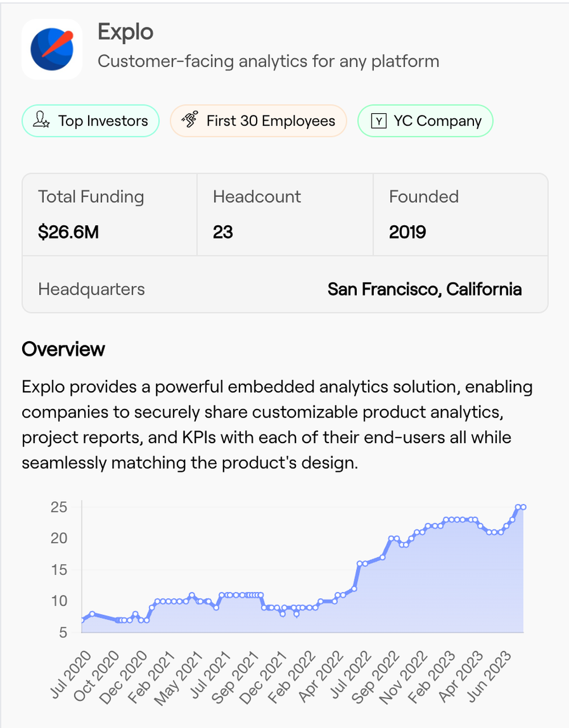Click the tagline "Customer-facing analytics for any platform"
This screenshot has width=569, height=728.
pyautogui.click(x=269, y=61)
